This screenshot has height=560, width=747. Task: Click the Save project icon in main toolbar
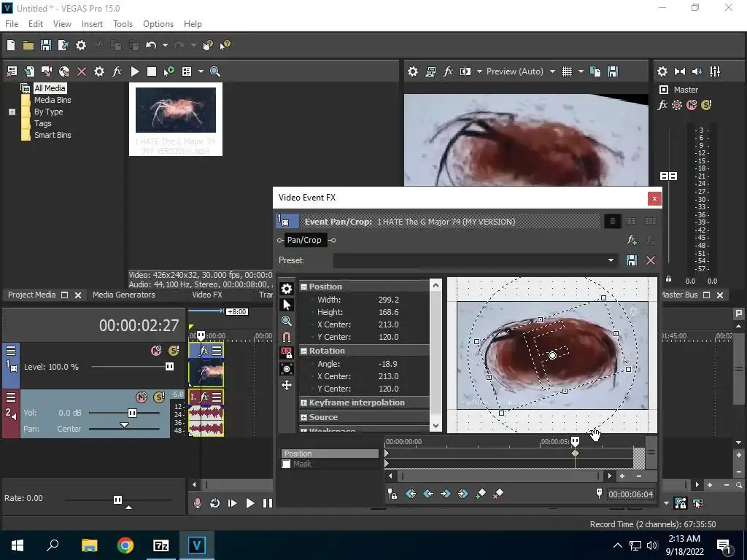[x=46, y=45]
